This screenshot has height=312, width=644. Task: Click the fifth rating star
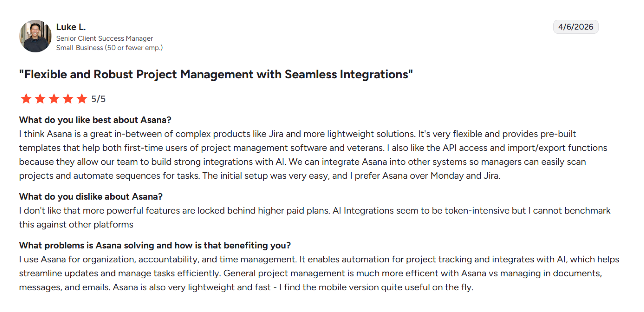(x=82, y=99)
